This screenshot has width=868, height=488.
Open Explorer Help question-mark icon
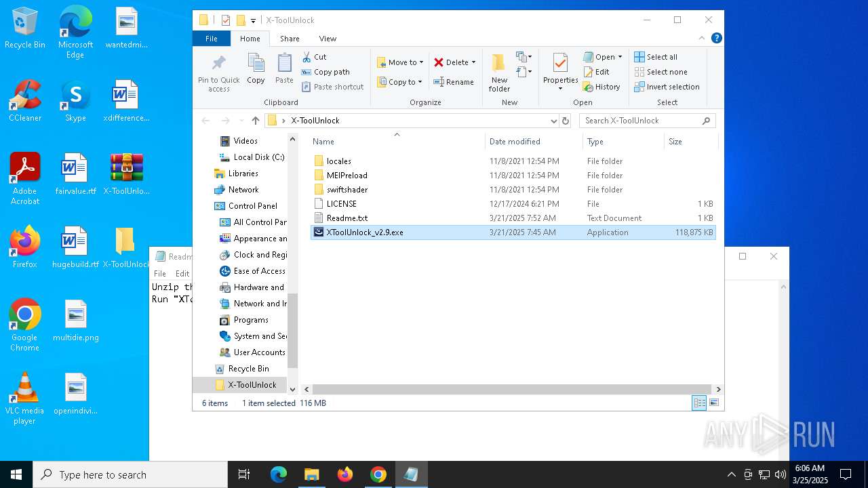[716, 39]
